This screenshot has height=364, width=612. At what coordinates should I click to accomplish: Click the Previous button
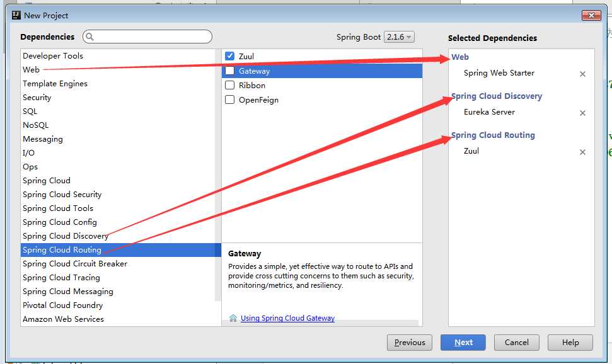[x=410, y=343]
